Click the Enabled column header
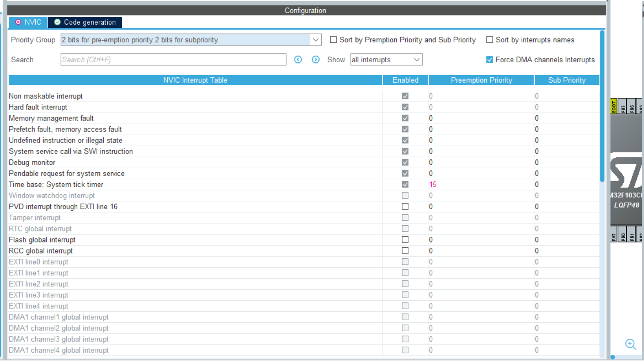Image resolution: width=644 pixels, height=363 pixels. [x=405, y=80]
